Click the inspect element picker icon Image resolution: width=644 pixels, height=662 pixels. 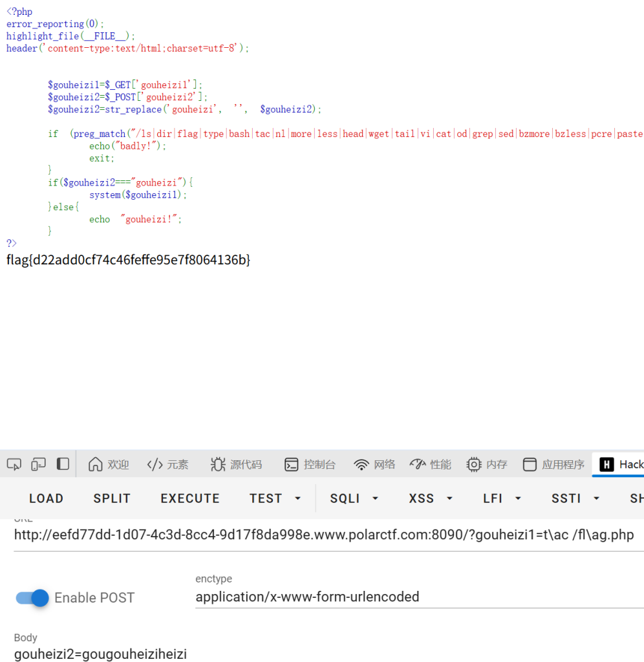14,464
